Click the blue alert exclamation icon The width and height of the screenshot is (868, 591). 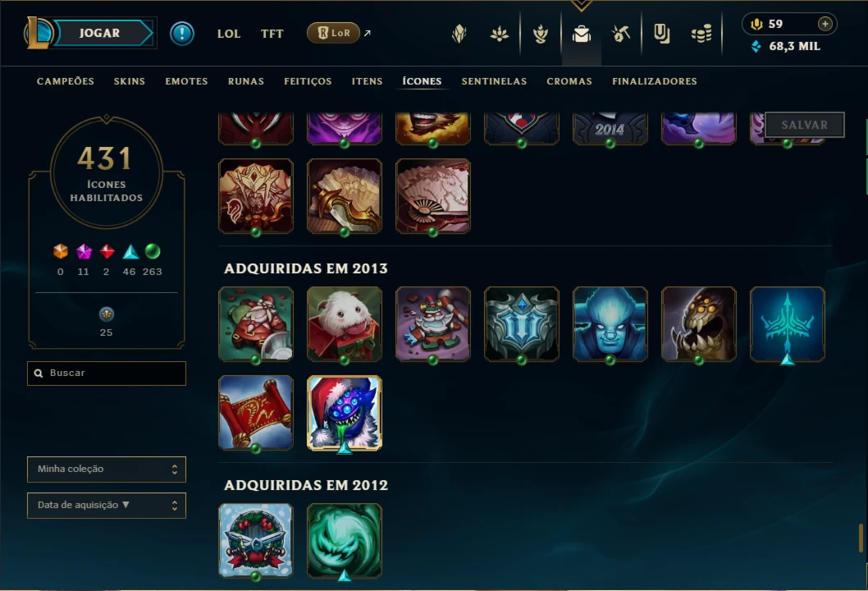click(182, 33)
